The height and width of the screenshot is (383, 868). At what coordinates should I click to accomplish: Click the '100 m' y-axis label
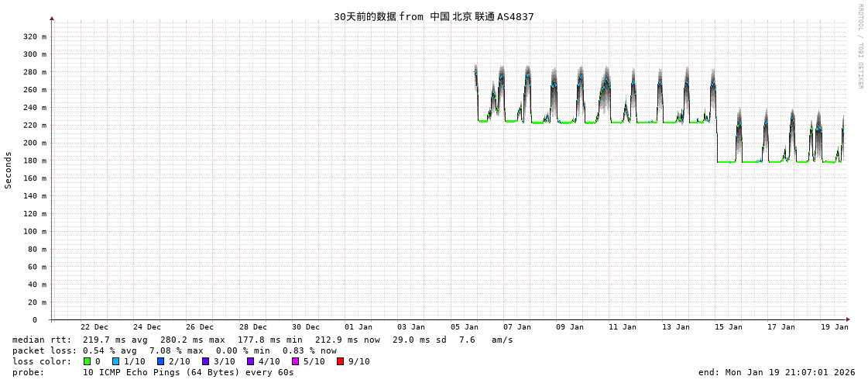point(36,232)
